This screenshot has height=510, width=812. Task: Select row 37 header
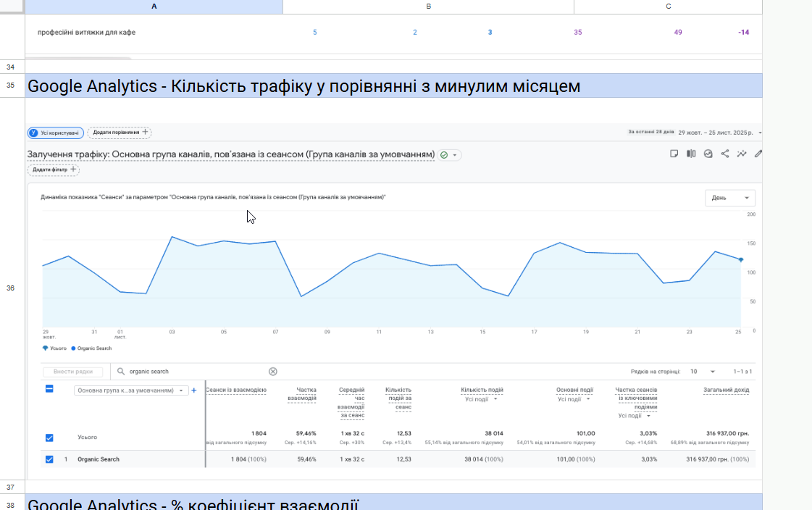12,487
